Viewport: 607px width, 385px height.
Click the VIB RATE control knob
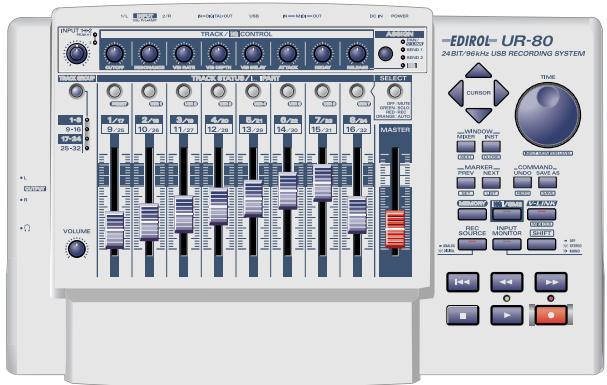184,54
